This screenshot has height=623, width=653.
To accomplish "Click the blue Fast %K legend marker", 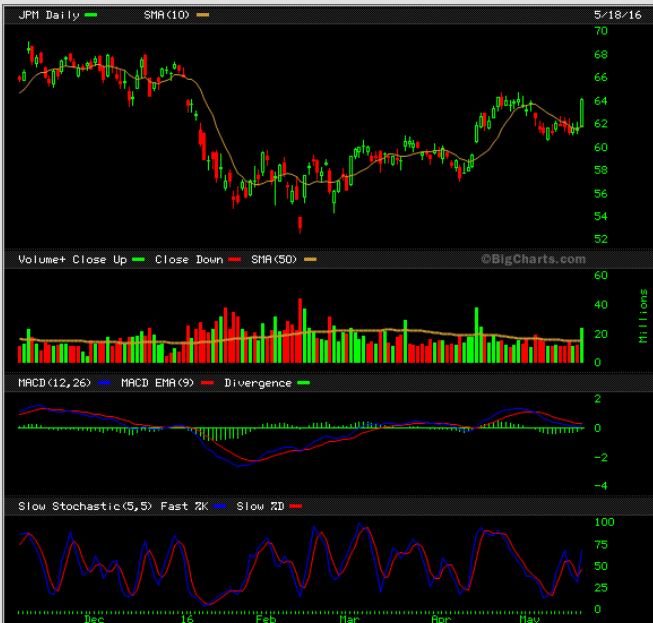I will coord(219,506).
